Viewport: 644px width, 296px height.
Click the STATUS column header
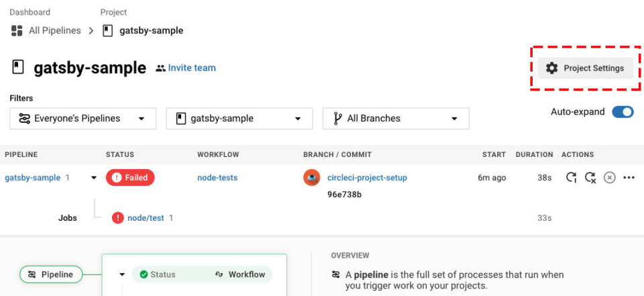(x=120, y=154)
